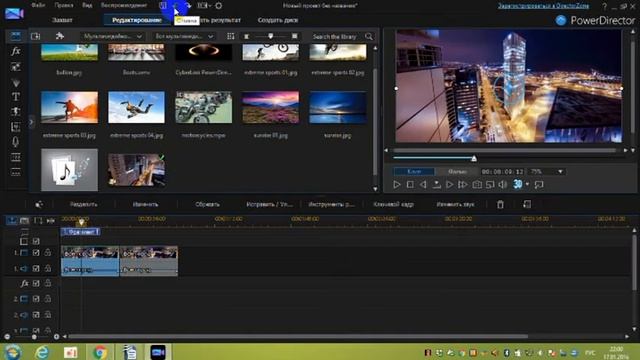Open the Subtitle Room icon

click(x=16, y=172)
